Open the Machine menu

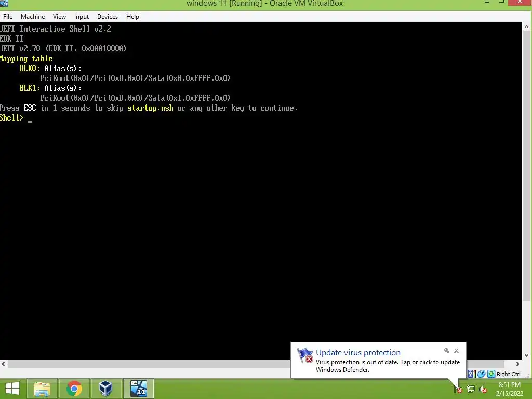[x=33, y=16]
